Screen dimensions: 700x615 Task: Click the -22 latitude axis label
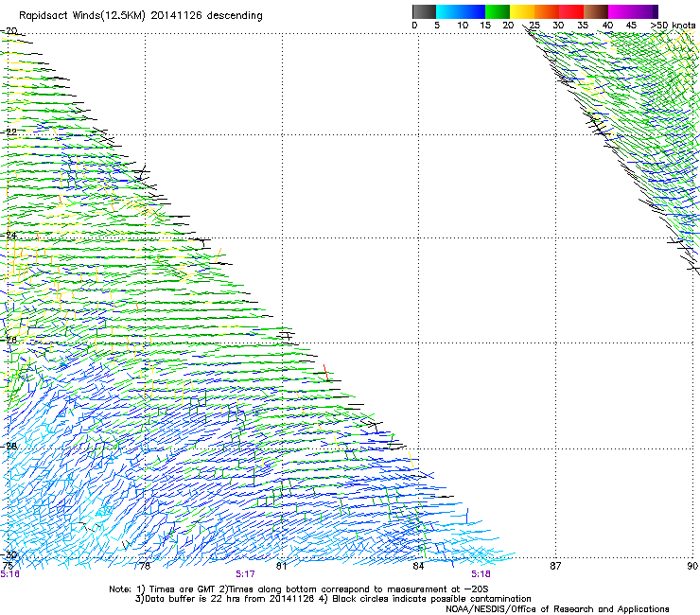[9, 132]
